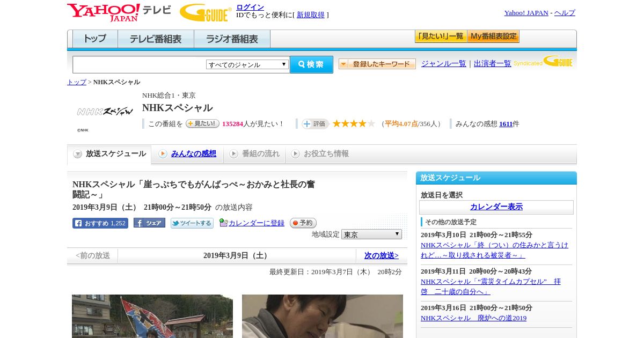
Task: Click the play icon beside 番組の流れ
Action: pyautogui.click(x=233, y=154)
